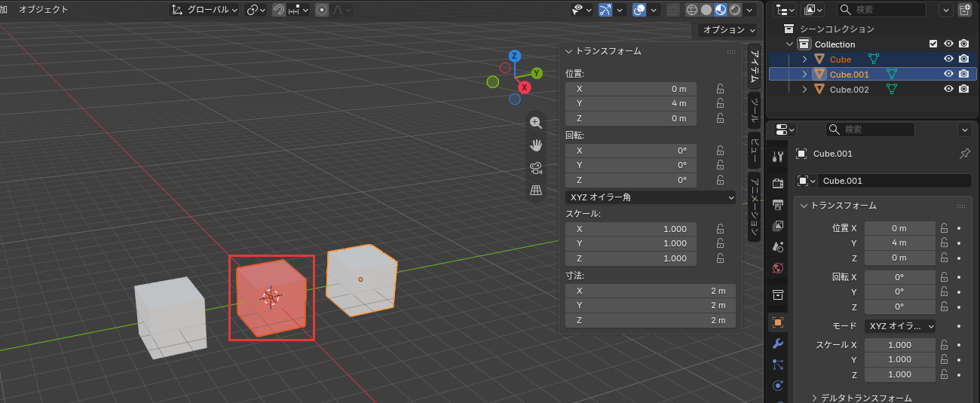Toggle camera view icon in viewport
This screenshot has width=980, height=403.
536,168
